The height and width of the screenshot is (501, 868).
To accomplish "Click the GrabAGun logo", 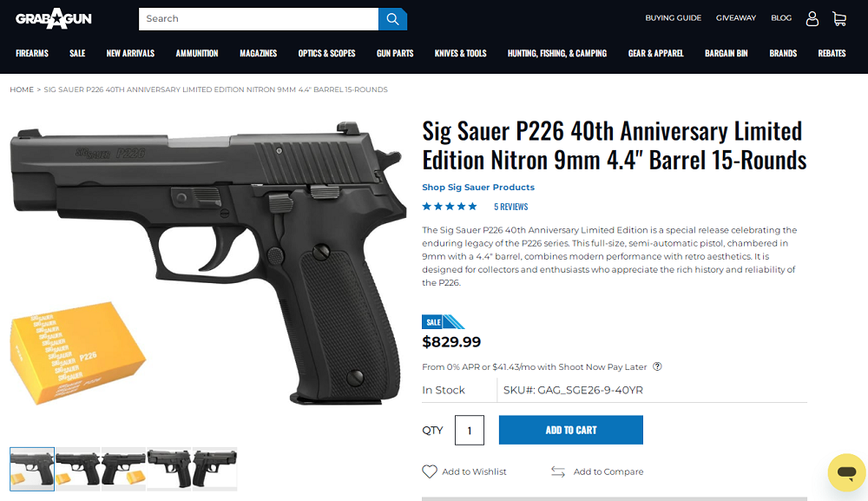I will pyautogui.click(x=54, y=18).
